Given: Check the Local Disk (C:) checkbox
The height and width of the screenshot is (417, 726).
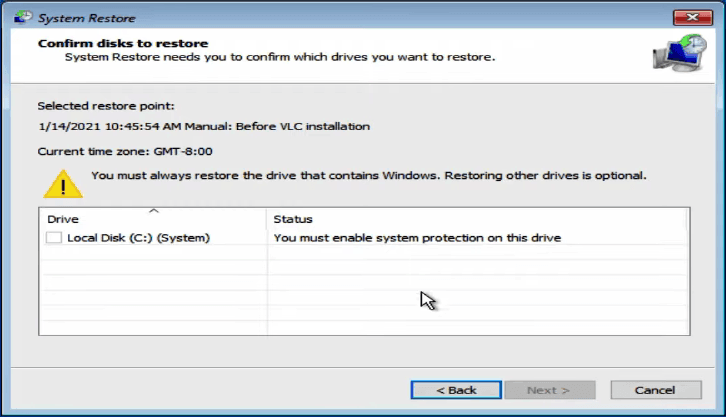Looking at the screenshot, I should coord(54,238).
